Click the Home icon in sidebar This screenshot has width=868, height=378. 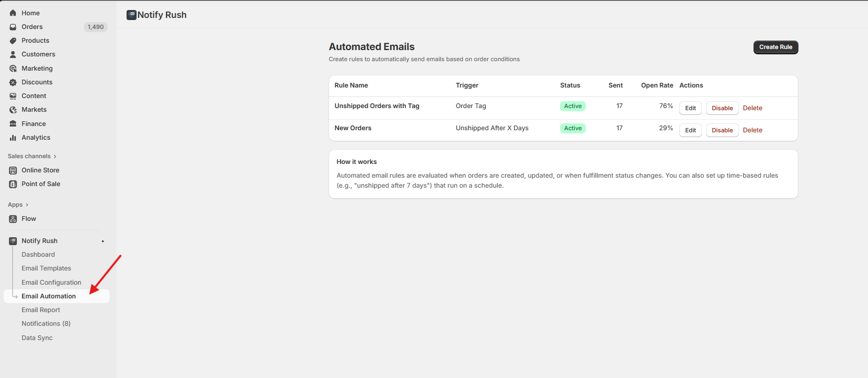(x=13, y=13)
